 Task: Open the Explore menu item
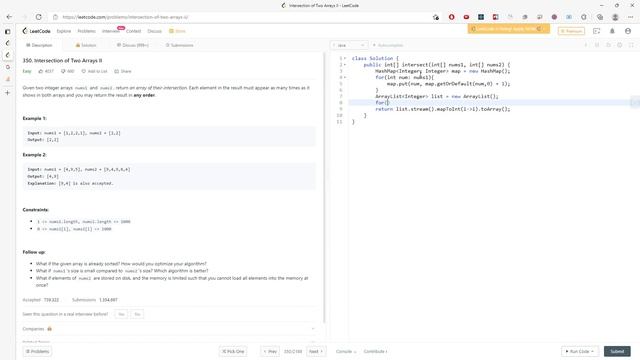pos(64,31)
